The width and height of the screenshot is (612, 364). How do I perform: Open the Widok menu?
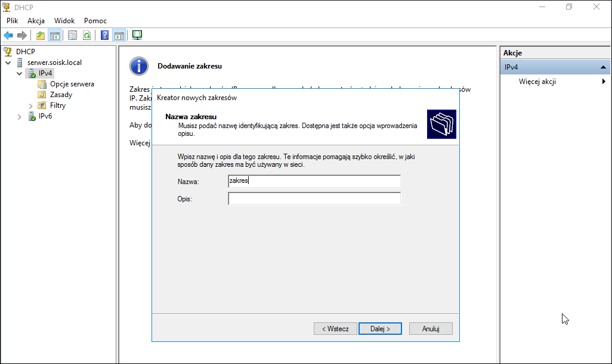point(64,21)
